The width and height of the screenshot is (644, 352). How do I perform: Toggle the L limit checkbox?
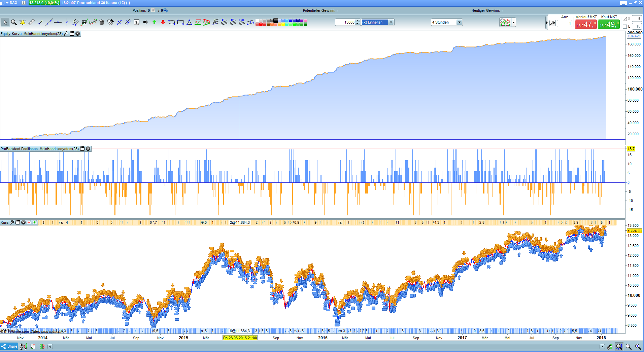click(625, 26)
